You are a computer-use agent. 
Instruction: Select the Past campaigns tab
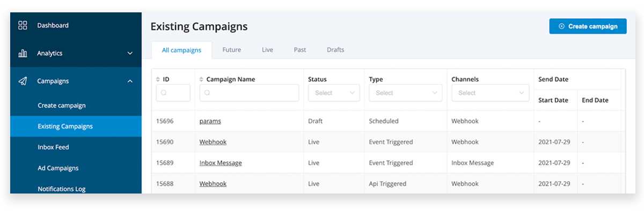300,50
